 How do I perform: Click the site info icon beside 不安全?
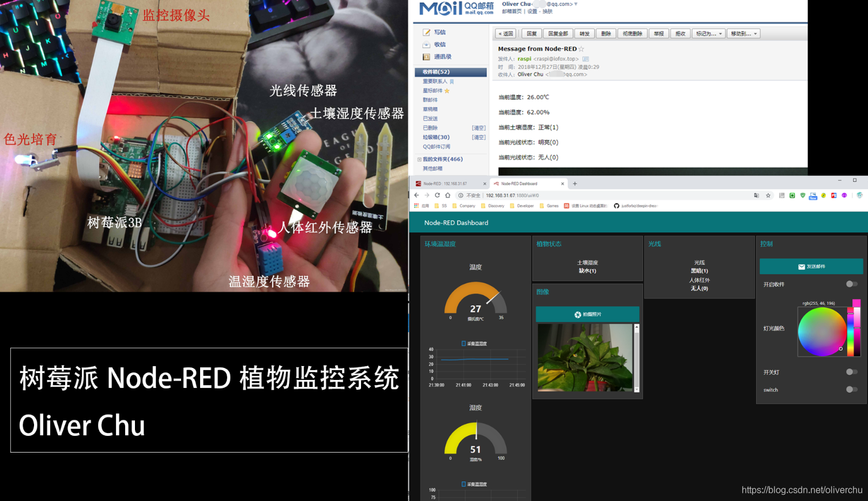pyautogui.click(x=461, y=195)
